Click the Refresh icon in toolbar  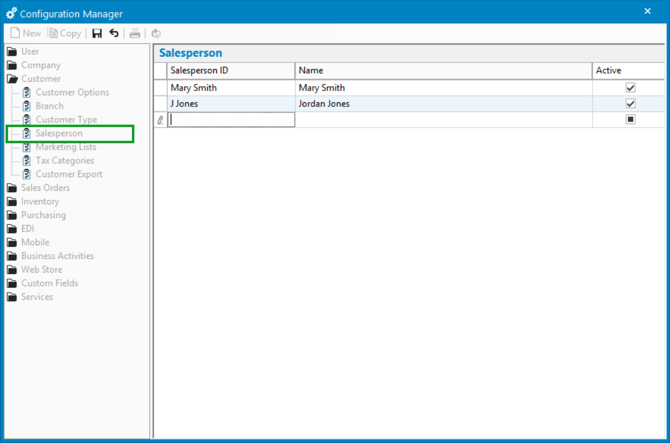point(156,33)
